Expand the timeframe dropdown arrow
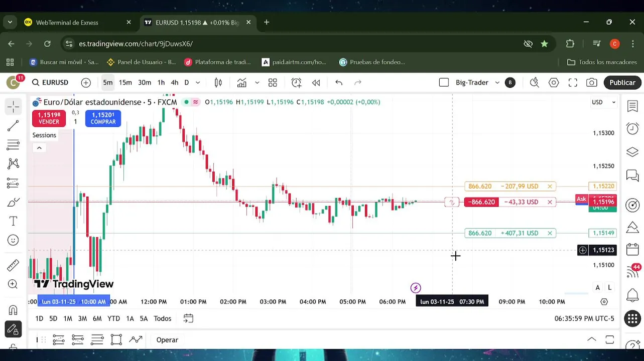This screenshot has height=361, width=644. (x=198, y=82)
